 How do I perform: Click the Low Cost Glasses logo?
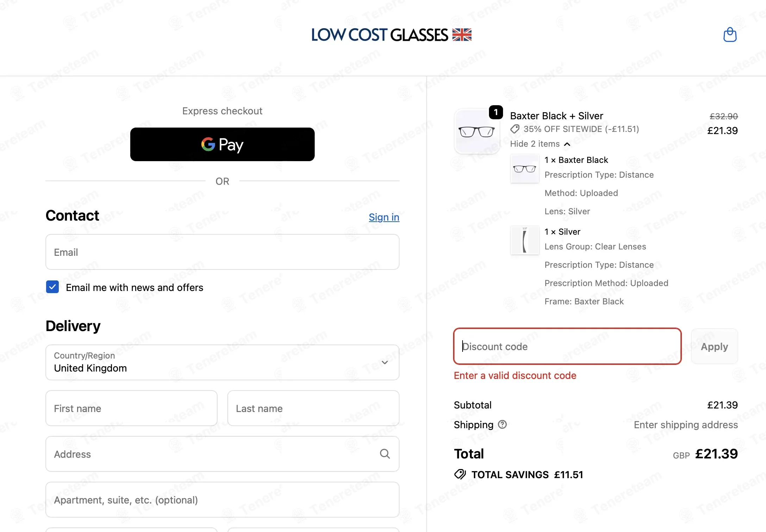pyautogui.click(x=391, y=35)
